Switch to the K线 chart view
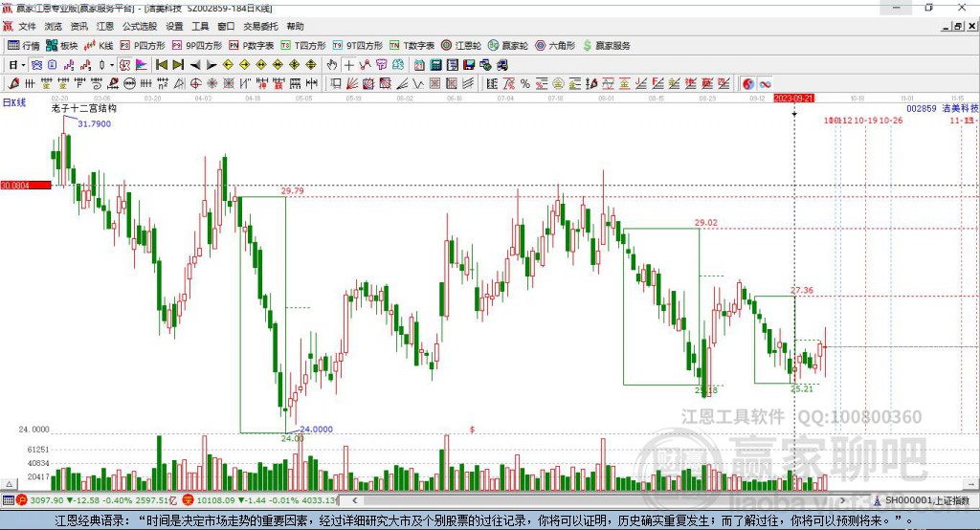980x530 pixels. click(x=99, y=46)
